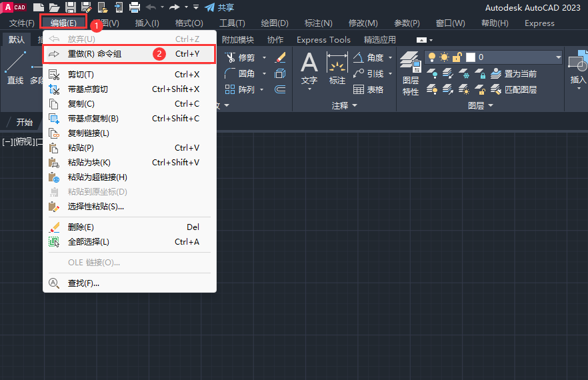
Task: Choose 复制链接(L) menu entry
Action: [x=129, y=133]
